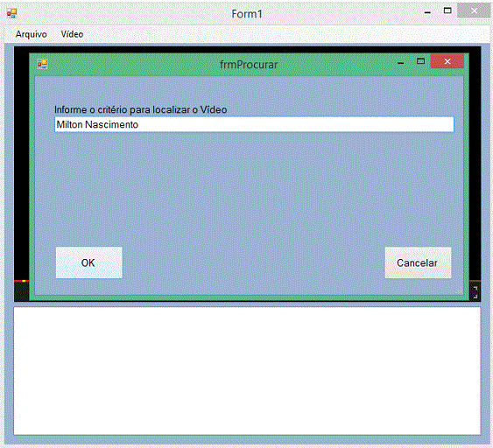Click the Form1 application icon in title bar
The height and width of the screenshot is (448, 493).
[x=12, y=13]
